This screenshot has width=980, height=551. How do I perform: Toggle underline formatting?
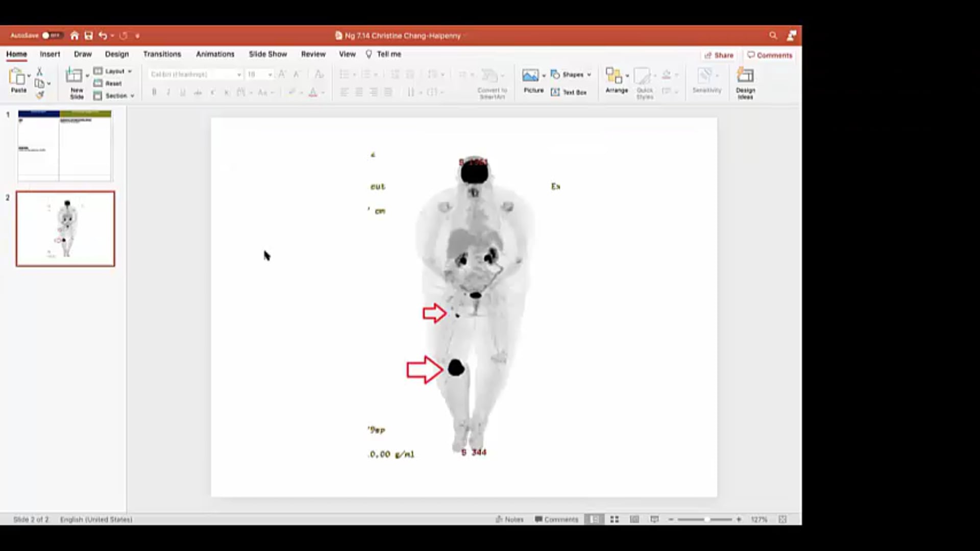click(x=182, y=92)
